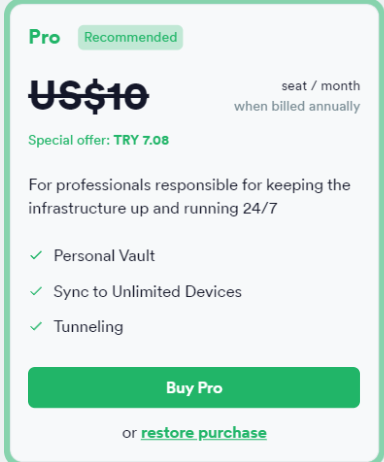The image size is (384, 462).
Task: Click the Recommended badge
Action: pyautogui.click(x=130, y=37)
